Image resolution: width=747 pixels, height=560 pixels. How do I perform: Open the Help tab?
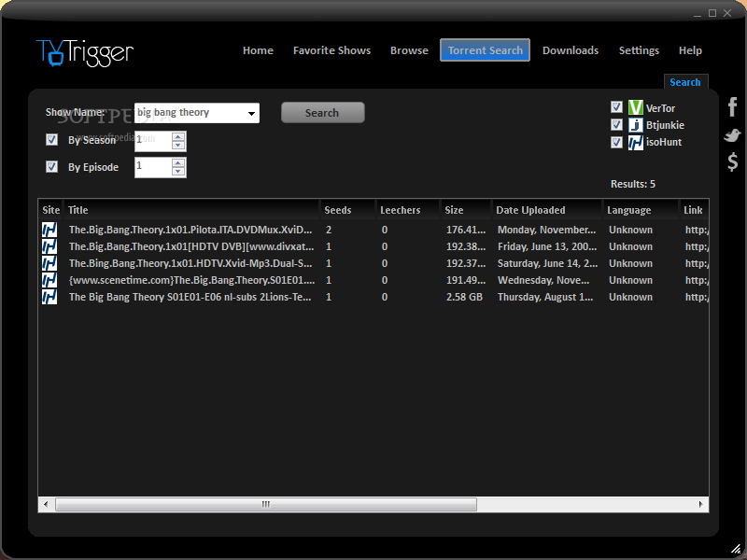pyautogui.click(x=690, y=50)
